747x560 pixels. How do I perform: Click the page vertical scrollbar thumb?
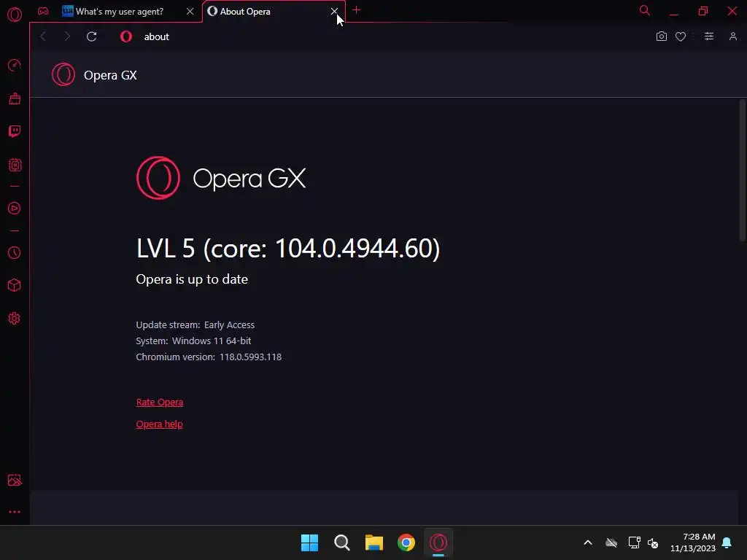tap(742, 171)
